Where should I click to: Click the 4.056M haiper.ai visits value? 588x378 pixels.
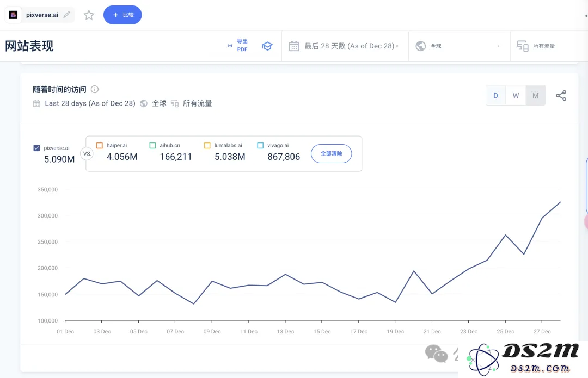pyautogui.click(x=122, y=157)
